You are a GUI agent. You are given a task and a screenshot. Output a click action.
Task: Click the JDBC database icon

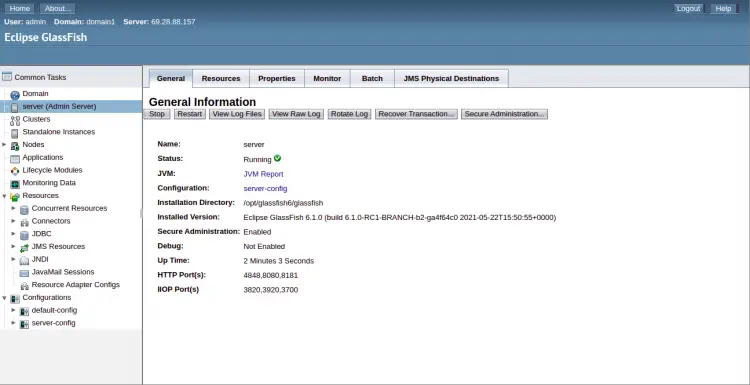click(24, 235)
